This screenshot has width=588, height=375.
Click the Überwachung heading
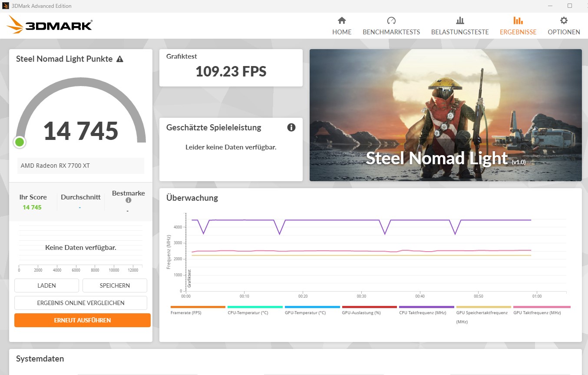[192, 198]
